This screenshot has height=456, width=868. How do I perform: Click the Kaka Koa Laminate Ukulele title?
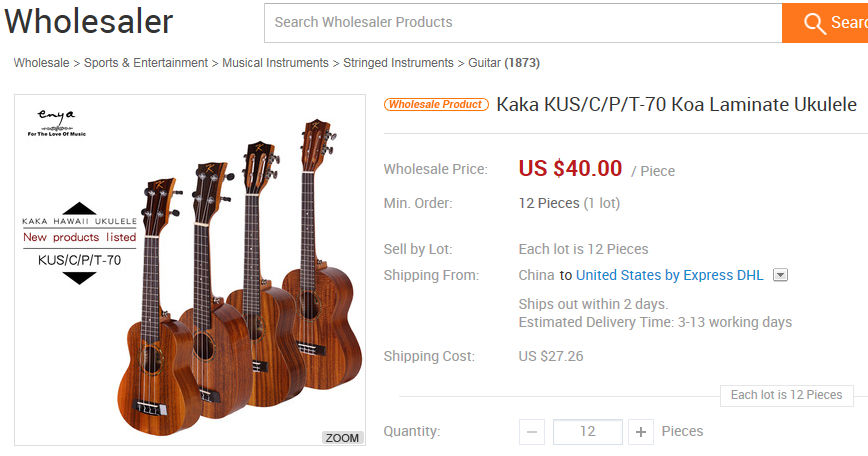click(676, 104)
